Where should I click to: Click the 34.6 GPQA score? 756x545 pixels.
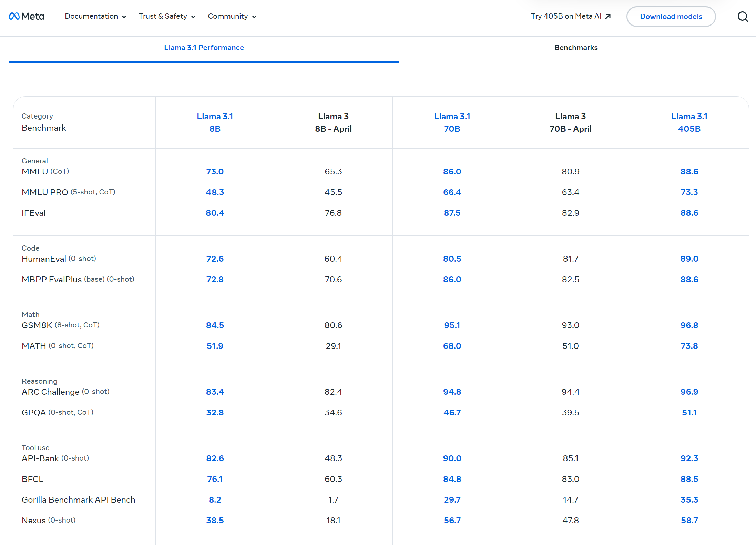tap(334, 412)
